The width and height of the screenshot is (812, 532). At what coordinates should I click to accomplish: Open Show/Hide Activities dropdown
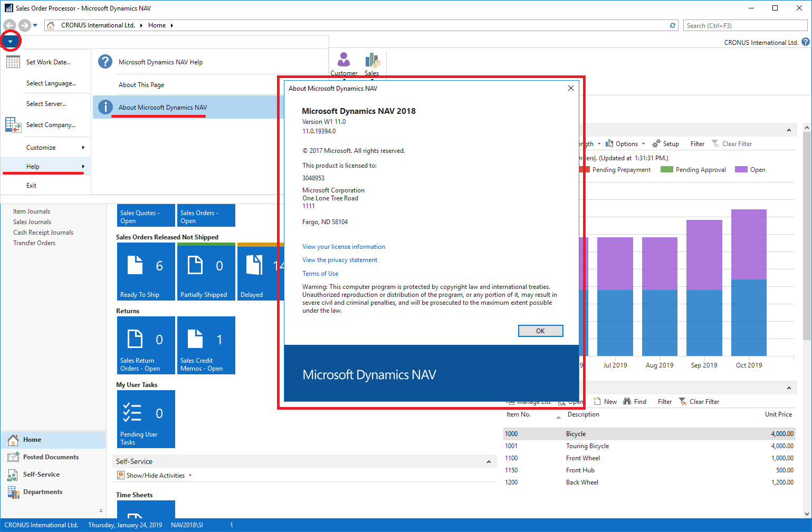(155, 476)
